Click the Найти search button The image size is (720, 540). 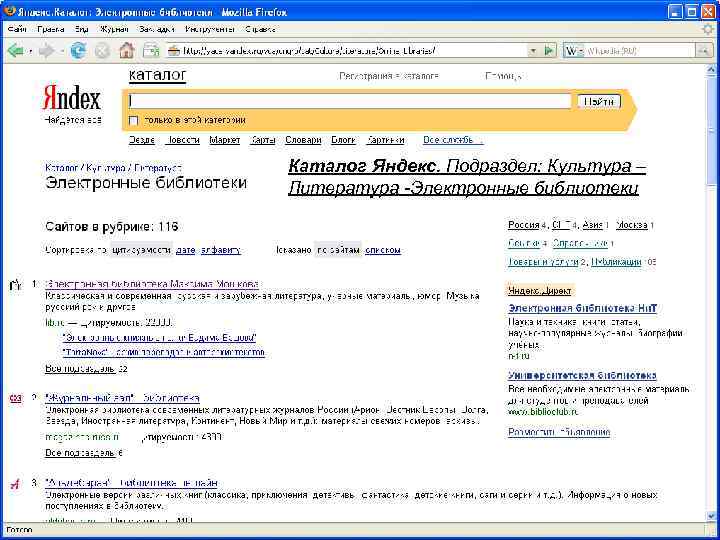[599, 101]
